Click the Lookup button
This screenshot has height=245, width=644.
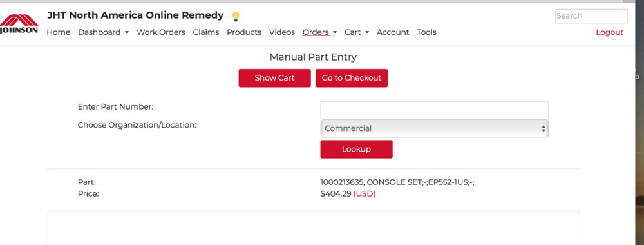click(356, 149)
